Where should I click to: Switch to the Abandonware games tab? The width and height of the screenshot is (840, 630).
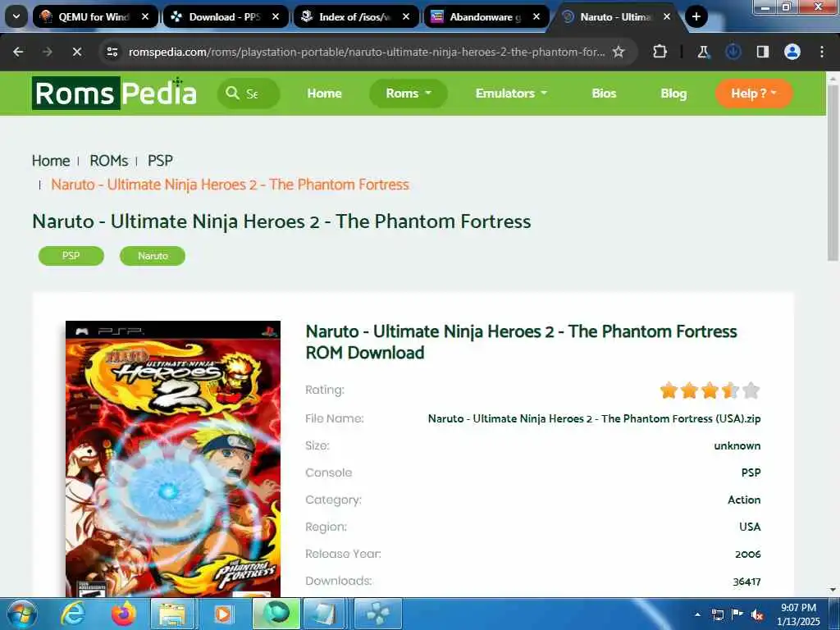point(486,16)
